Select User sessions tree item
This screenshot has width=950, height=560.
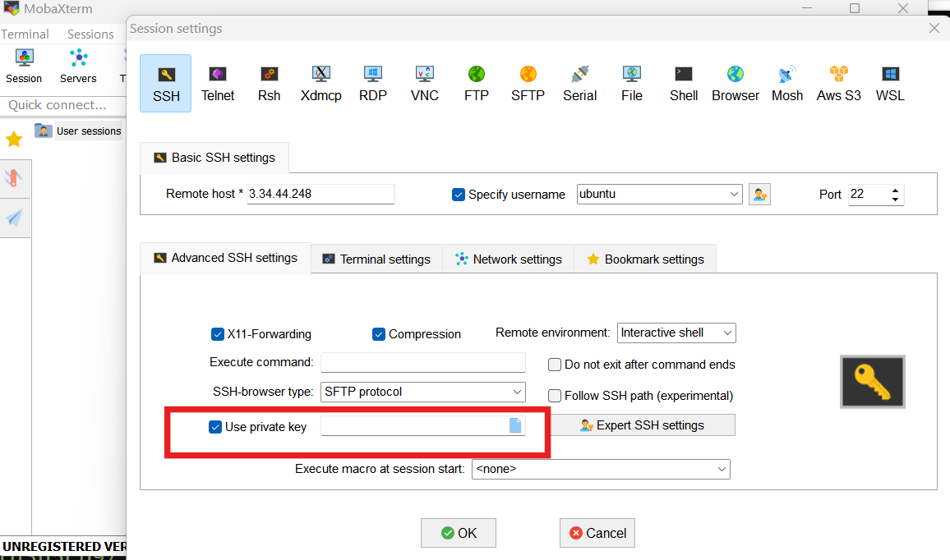point(89,131)
